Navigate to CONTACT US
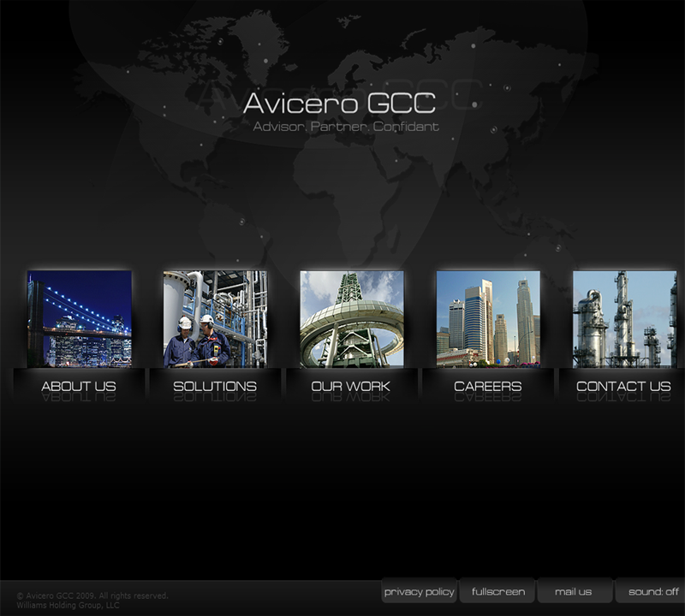Image resolution: width=685 pixels, height=616 pixels. click(x=623, y=387)
